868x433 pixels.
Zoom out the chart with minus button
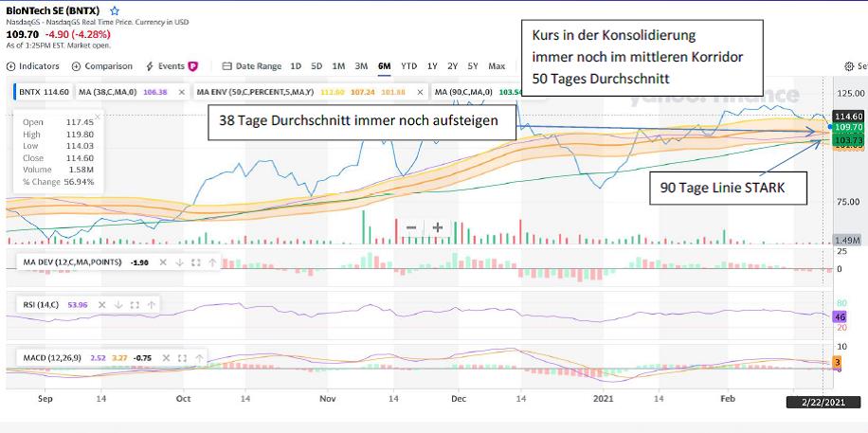click(x=411, y=227)
